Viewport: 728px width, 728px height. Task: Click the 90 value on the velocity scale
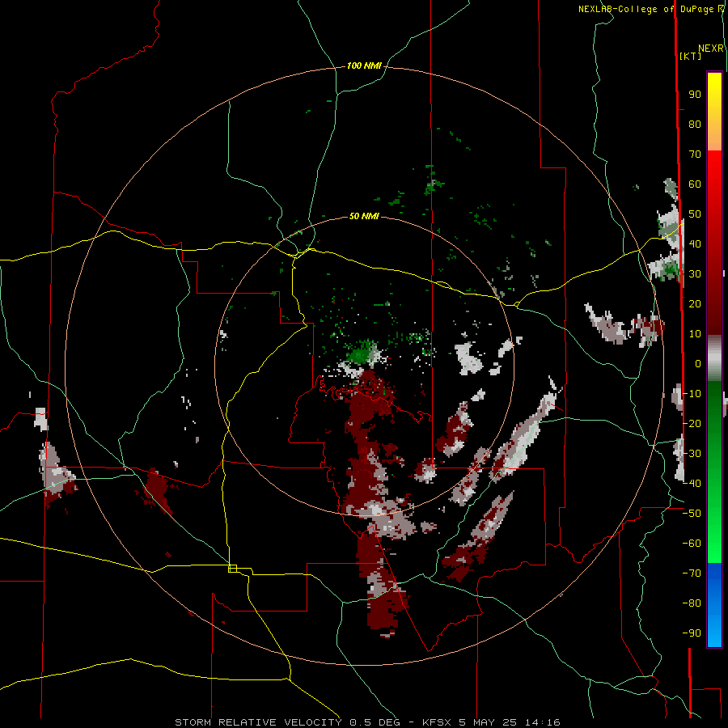click(695, 95)
